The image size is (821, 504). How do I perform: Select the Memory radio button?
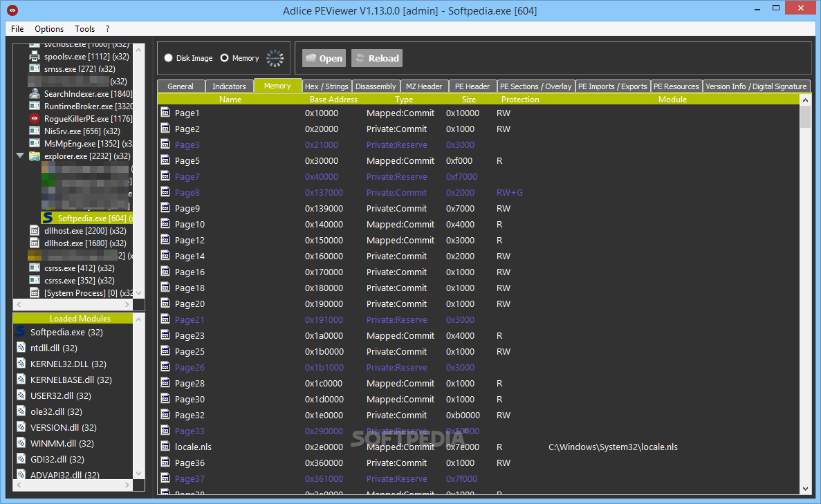pyautogui.click(x=225, y=58)
